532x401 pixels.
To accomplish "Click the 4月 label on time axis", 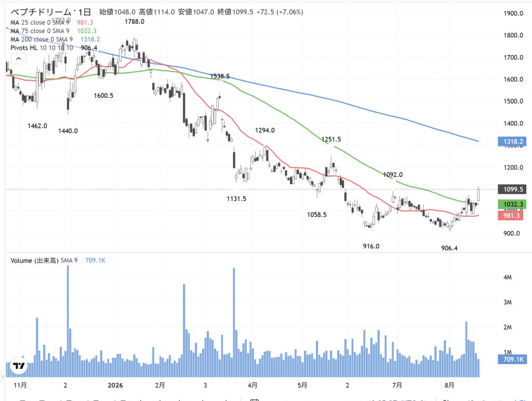I will pyautogui.click(x=252, y=385).
